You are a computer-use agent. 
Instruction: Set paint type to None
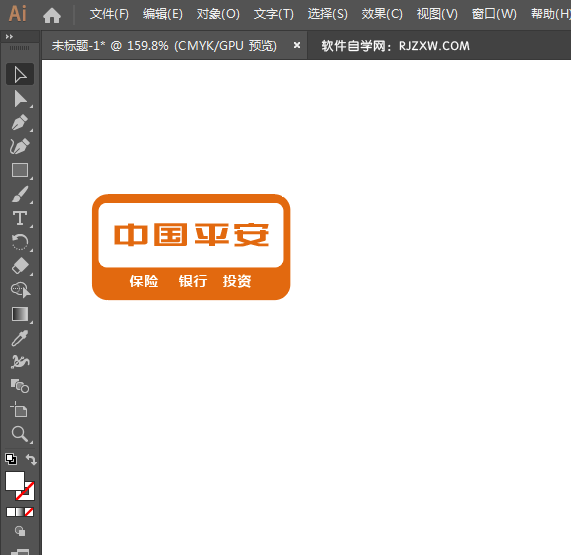[29, 512]
